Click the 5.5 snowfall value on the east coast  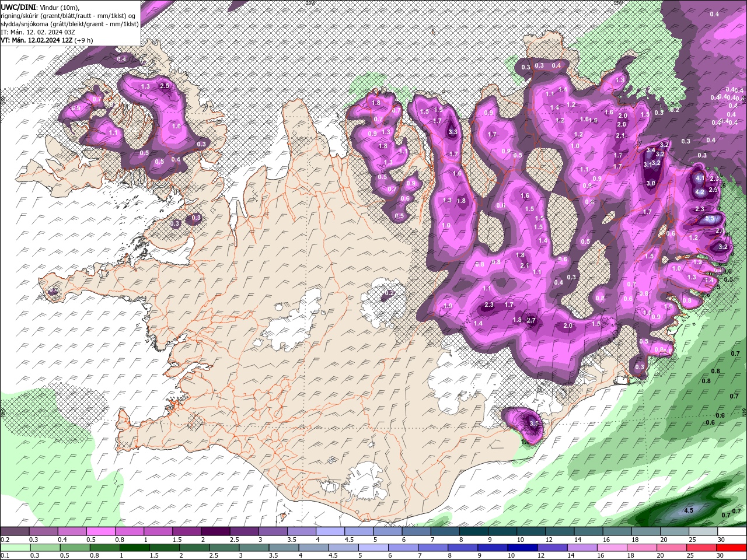[710, 218]
